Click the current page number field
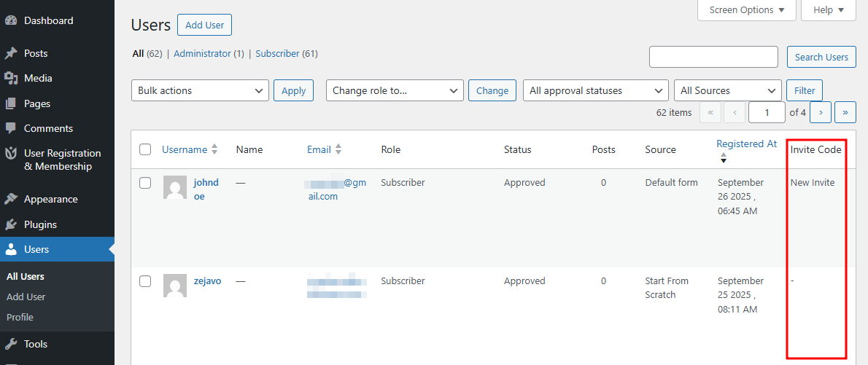The width and height of the screenshot is (868, 365). [x=767, y=112]
